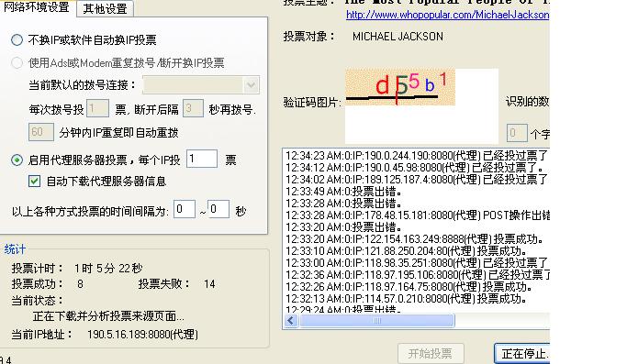Click the 断开后隔 seconds field
Screen dimensions: 627x364
[193, 108]
